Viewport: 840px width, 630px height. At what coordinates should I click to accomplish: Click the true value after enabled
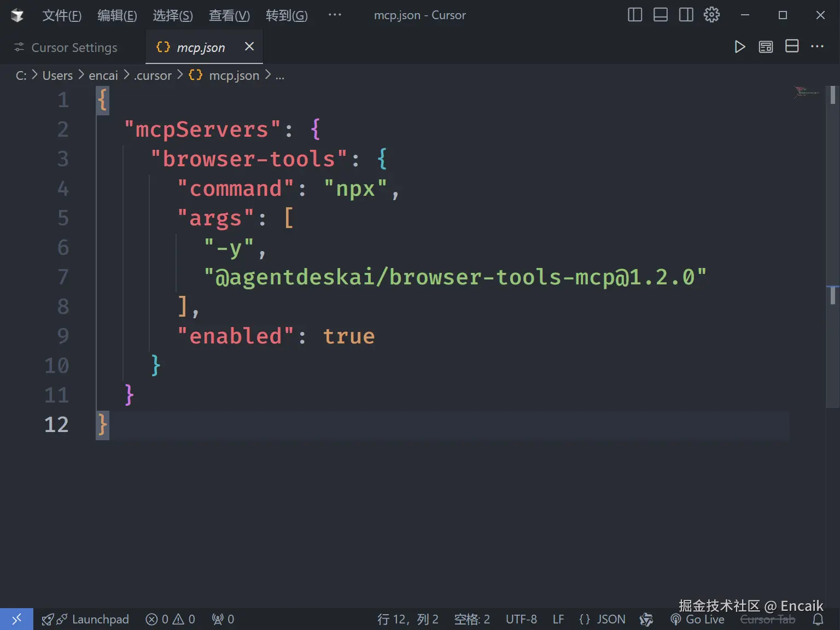[x=349, y=336]
